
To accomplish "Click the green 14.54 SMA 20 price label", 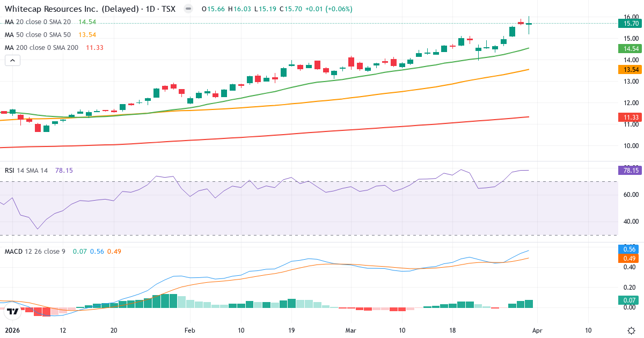I will tap(629, 49).
